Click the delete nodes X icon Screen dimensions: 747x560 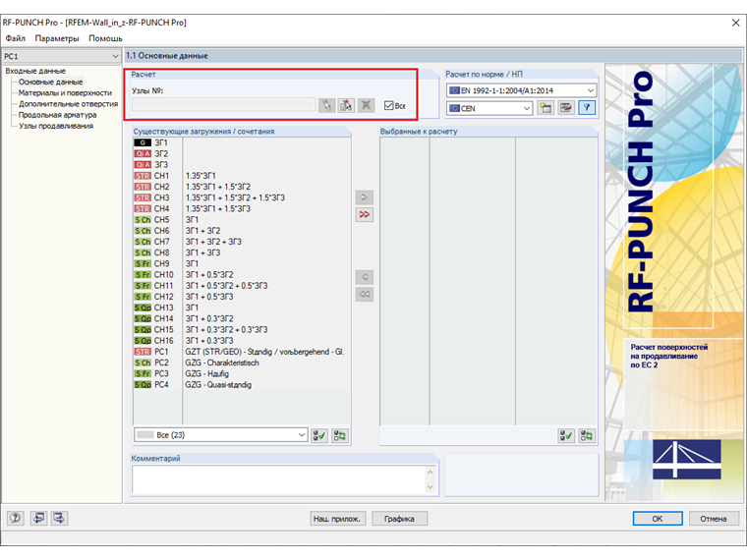366,105
